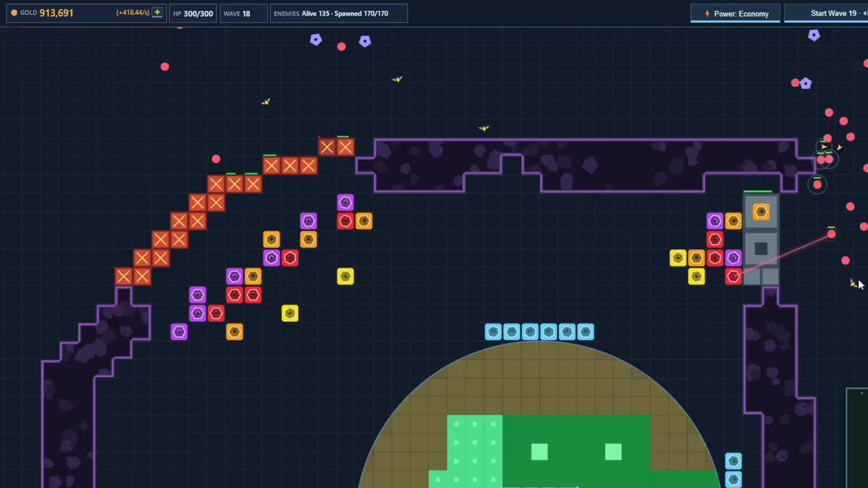Click the enemies Alive 135 Spawned 170/170 readout

point(339,13)
